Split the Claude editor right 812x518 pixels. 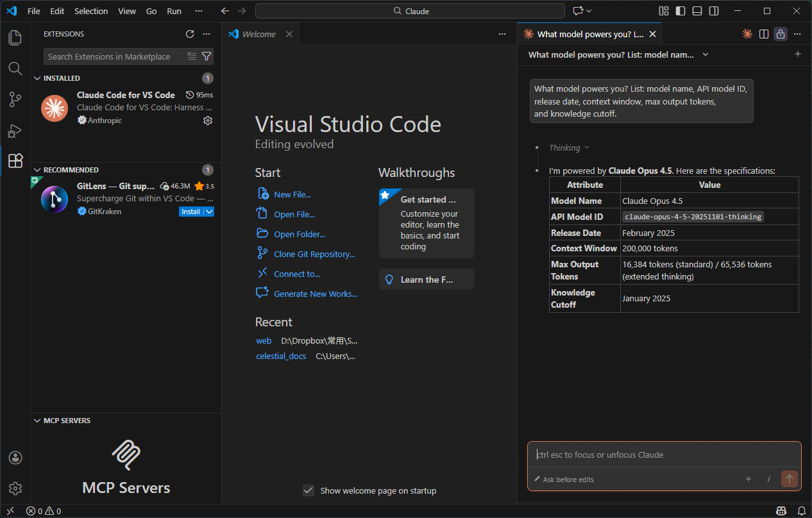click(764, 34)
